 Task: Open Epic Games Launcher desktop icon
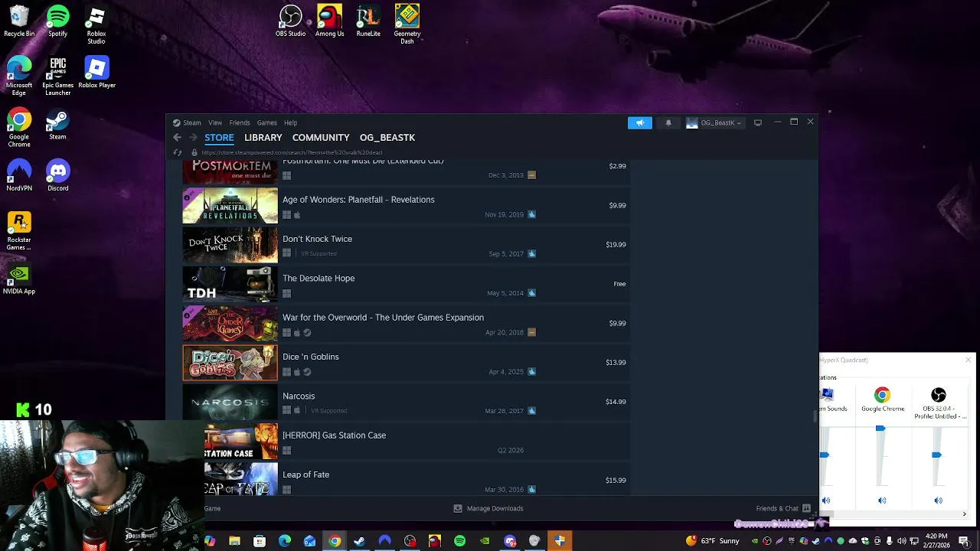(x=58, y=77)
